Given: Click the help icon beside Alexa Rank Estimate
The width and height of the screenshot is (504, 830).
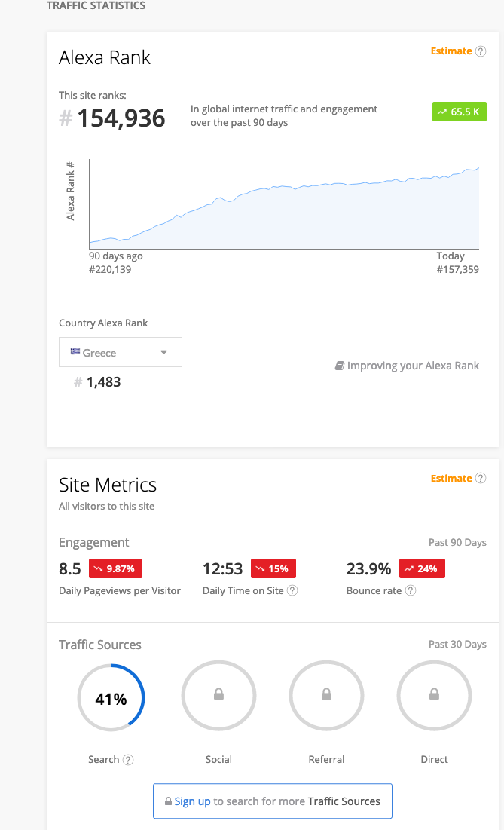Looking at the screenshot, I should (x=480, y=51).
